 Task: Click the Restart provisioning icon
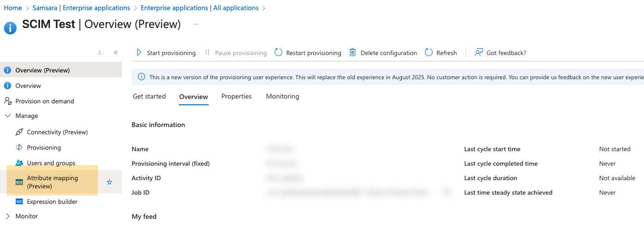pos(279,53)
